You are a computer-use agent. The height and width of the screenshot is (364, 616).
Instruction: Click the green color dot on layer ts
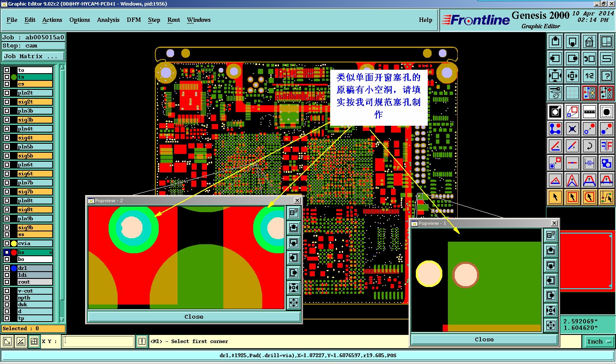(14, 77)
